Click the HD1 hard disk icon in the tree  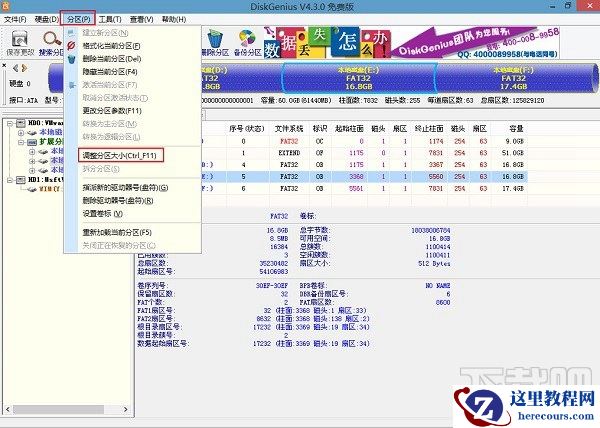(x=21, y=180)
